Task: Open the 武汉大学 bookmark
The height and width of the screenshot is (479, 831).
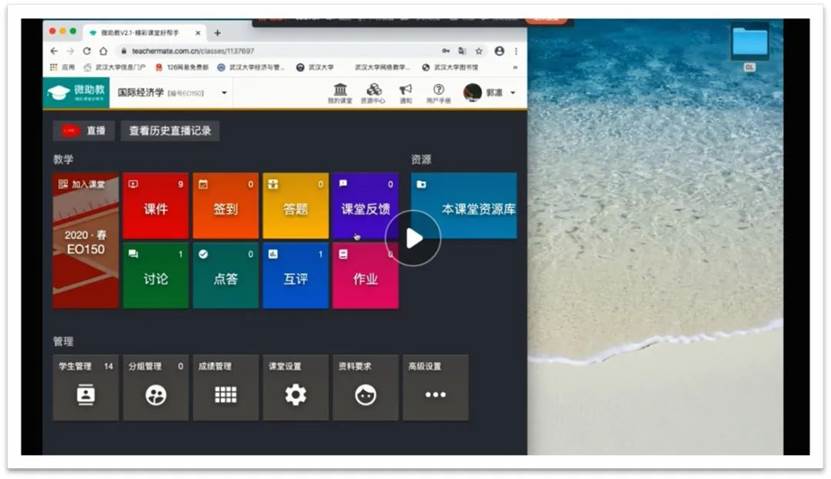Action: [x=315, y=67]
